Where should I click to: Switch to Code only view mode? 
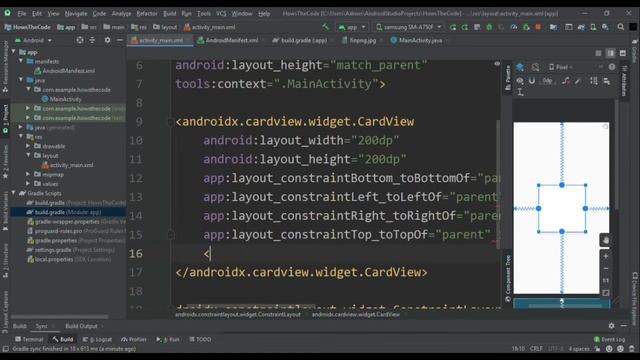[598, 53]
